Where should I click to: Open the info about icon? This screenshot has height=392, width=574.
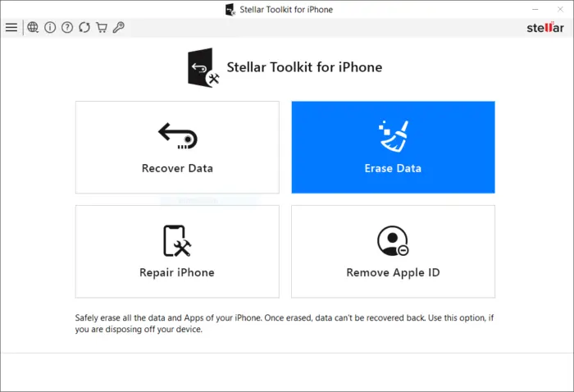point(50,27)
